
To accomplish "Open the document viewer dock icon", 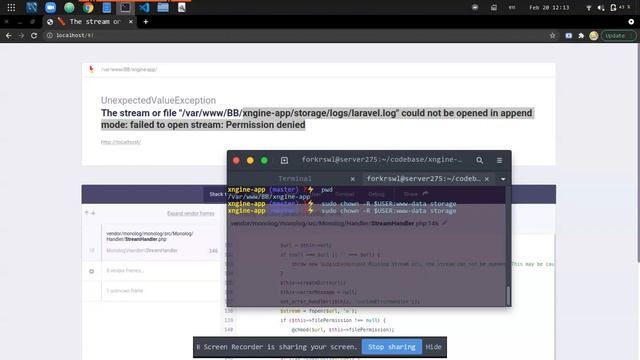I will (x=182, y=7).
